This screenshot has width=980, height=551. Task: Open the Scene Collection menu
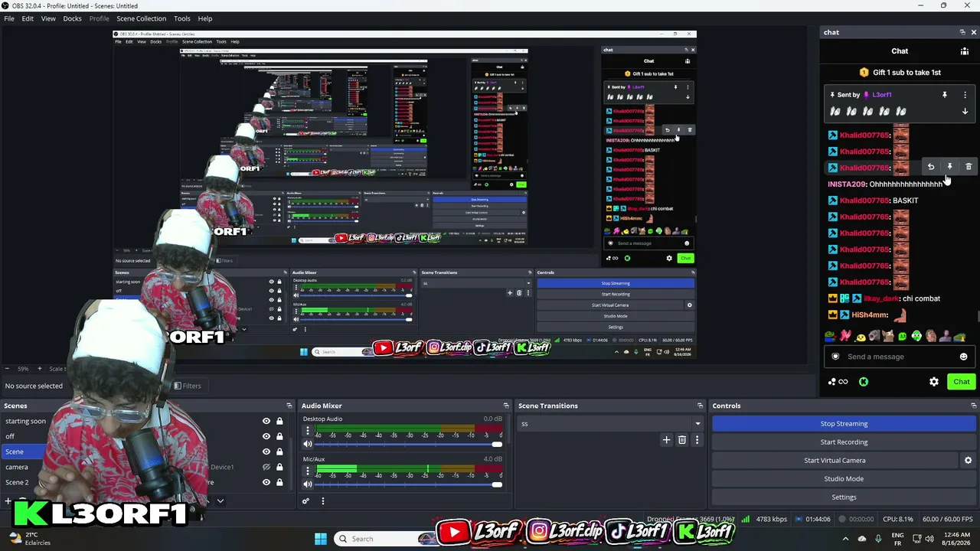coord(141,18)
